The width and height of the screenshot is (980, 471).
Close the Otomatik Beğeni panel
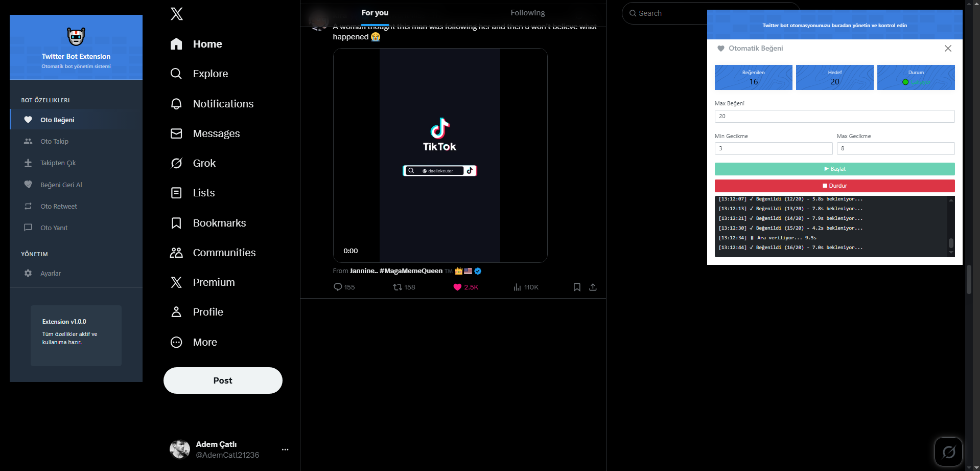pyautogui.click(x=948, y=48)
